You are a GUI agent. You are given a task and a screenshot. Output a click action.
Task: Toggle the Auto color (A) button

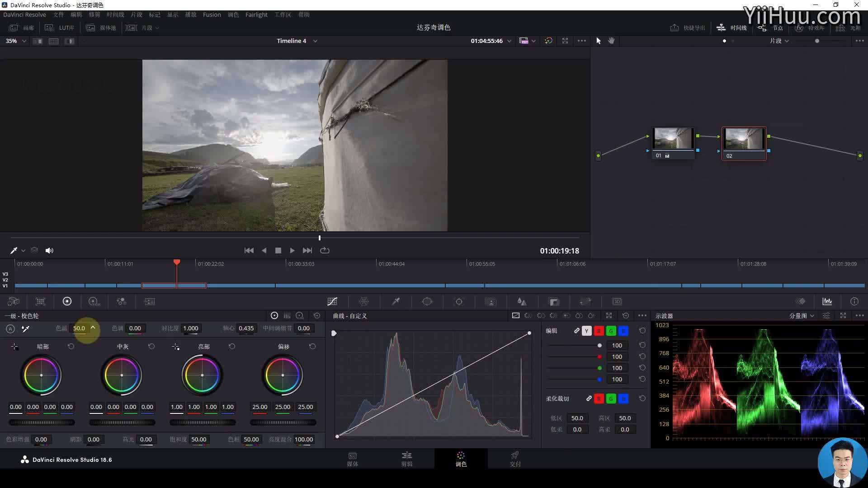10,329
